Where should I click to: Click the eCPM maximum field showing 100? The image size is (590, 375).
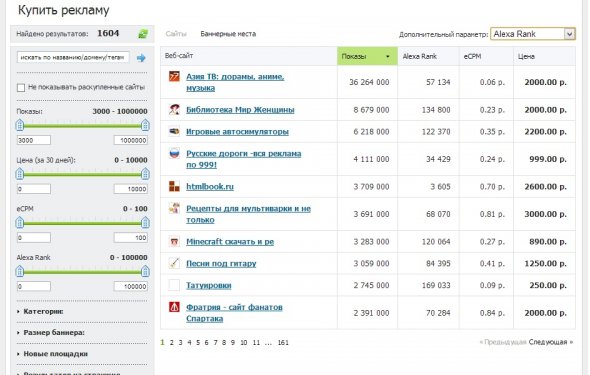tap(131, 237)
